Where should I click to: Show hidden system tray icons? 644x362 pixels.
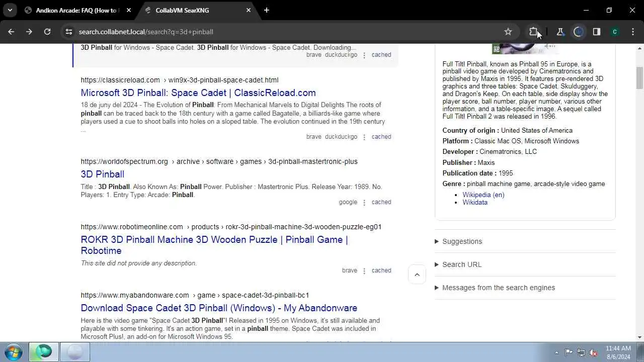point(556,352)
